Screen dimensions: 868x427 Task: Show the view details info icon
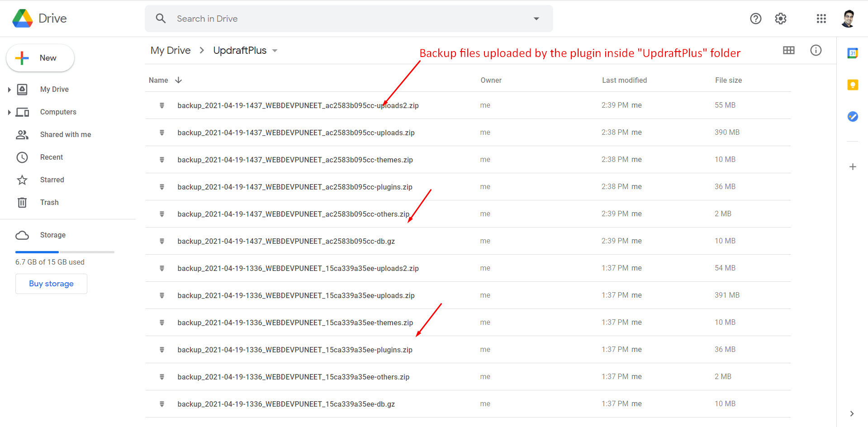[x=816, y=50]
